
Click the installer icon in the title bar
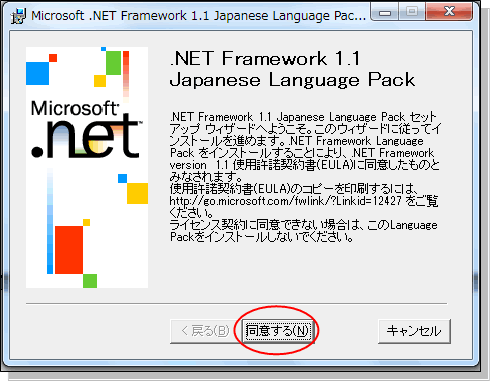pos(18,16)
